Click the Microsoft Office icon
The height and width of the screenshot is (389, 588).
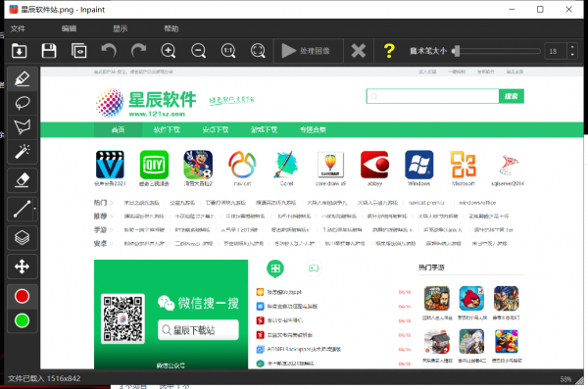(464, 165)
